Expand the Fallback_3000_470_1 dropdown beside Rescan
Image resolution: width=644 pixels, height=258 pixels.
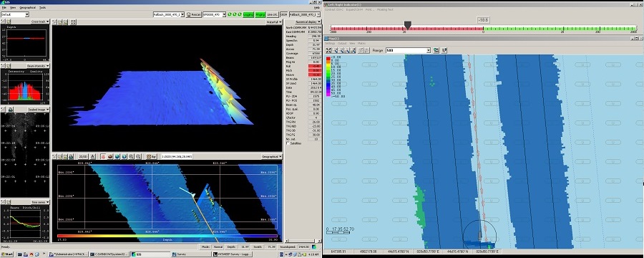(182, 14)
